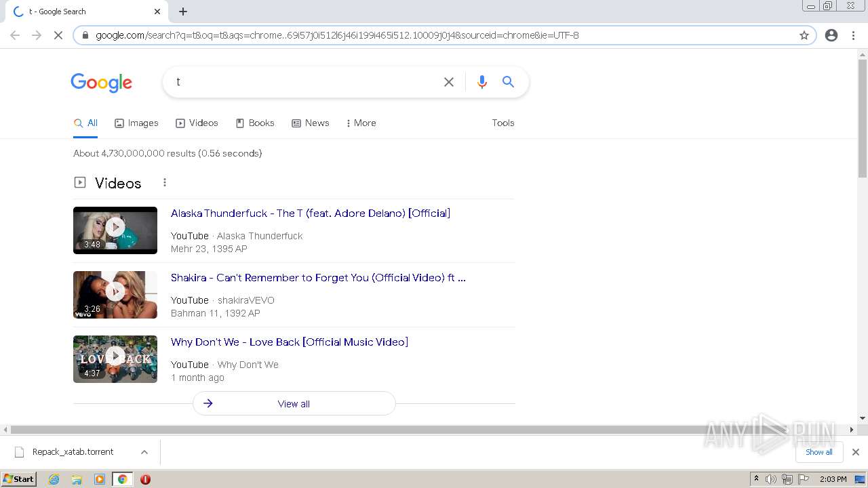Click the 'Alaska Thunderfuck' channel name
Viewport: 868px width, 488px height.
260,236
